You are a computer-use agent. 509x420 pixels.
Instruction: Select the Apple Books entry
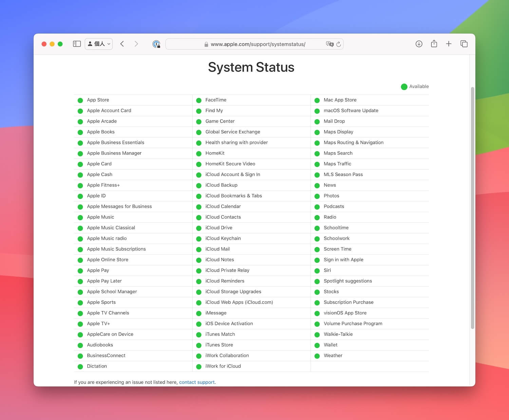tap(101, 132)
